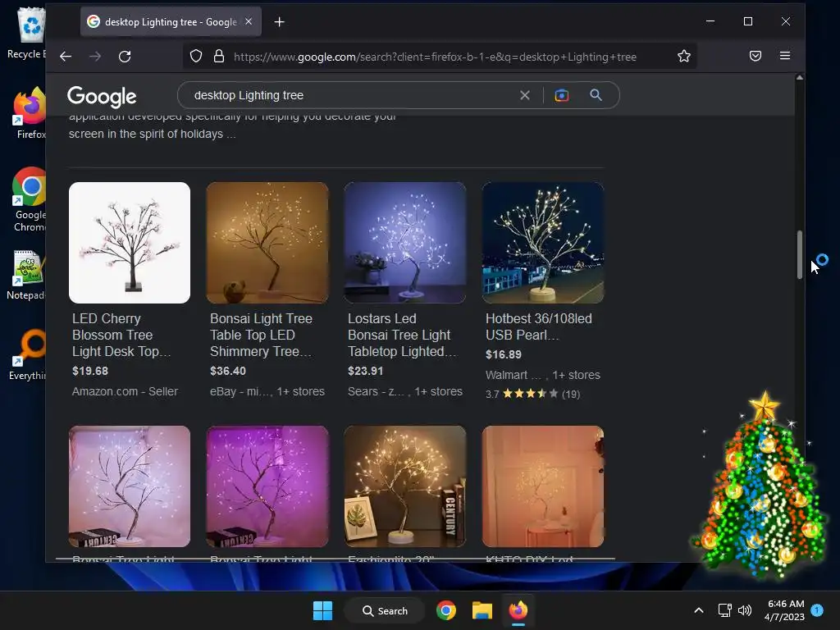Open the Recycle Bin desktop icon
The width and height of the screenshot is (840, 630).
tap(30, 33)
